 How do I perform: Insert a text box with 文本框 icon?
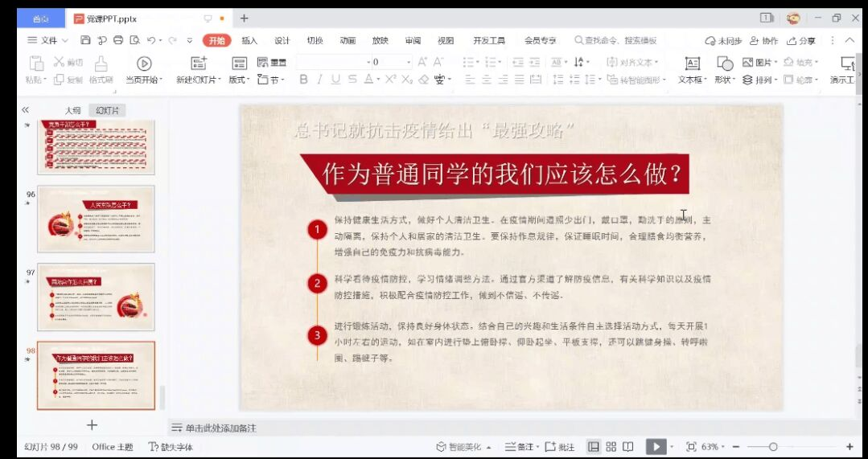(692, 64)
